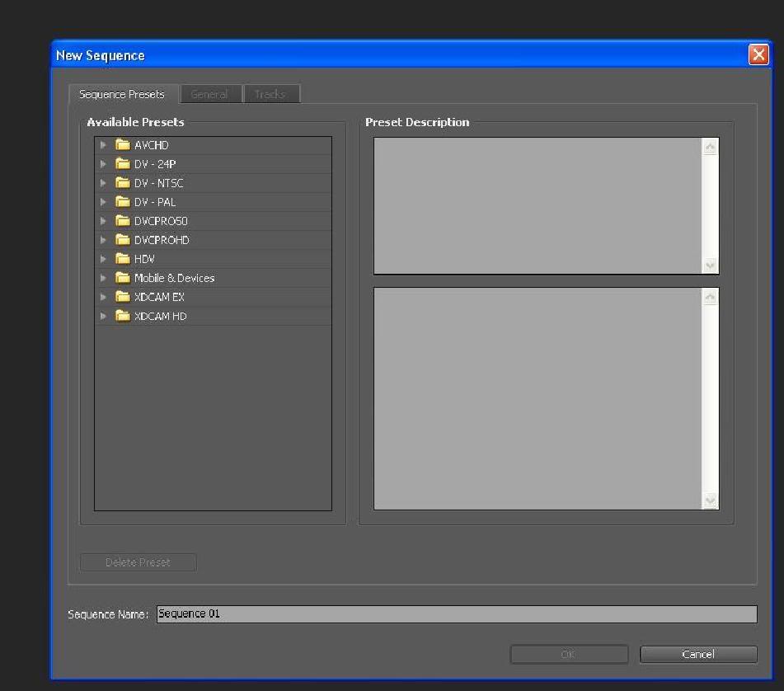The height and width of the screenshot is (691, 784).
Task: Expand the AVCHD preset tree
Action: click(102, 144)
